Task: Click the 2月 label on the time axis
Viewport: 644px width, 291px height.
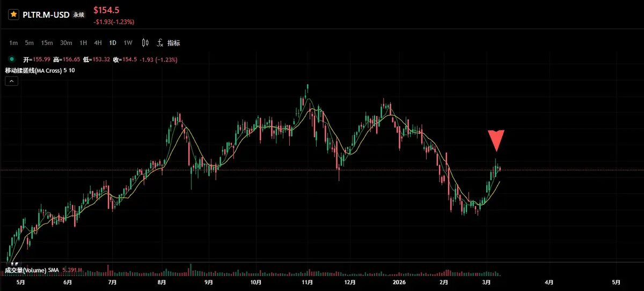Action: tap(444, 282)
